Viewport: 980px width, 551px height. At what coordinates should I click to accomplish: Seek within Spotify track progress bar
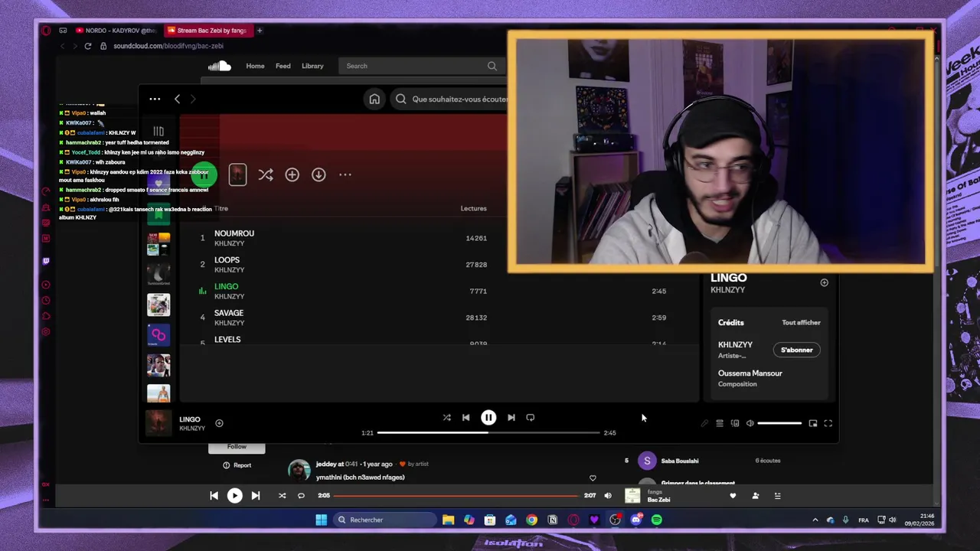(x=488, y=432)
